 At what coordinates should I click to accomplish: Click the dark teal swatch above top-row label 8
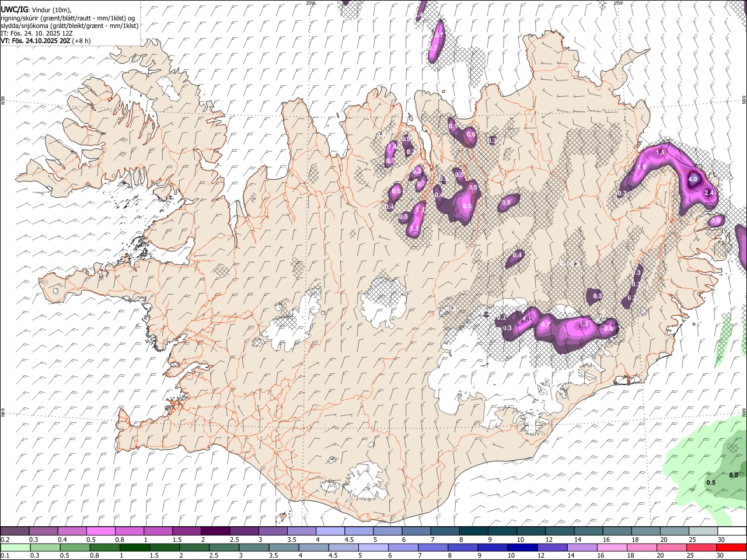coord(473,531)
